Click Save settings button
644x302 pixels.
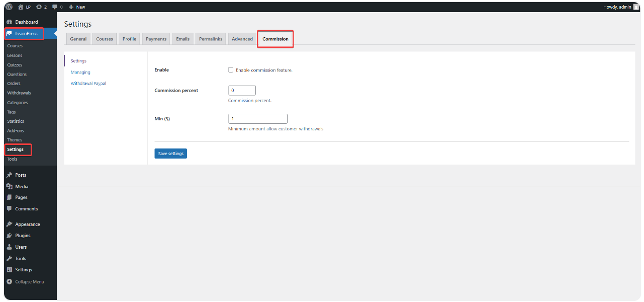coord(170,153)
